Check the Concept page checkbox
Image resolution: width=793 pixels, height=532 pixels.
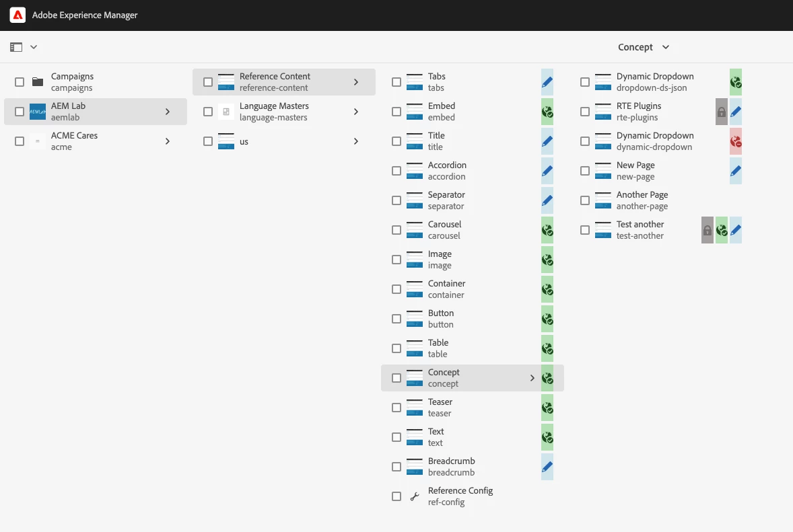tap(396, 378)
